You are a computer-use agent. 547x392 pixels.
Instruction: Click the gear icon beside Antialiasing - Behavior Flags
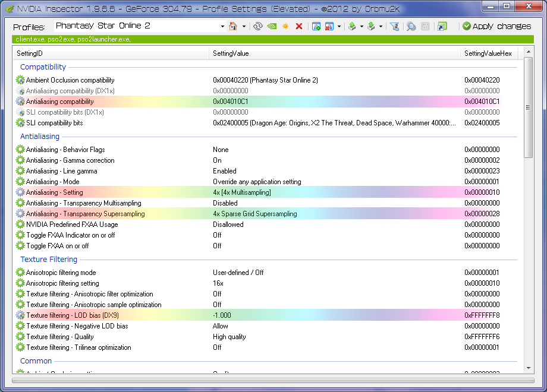pyautogui.click(x=20, y=150)
